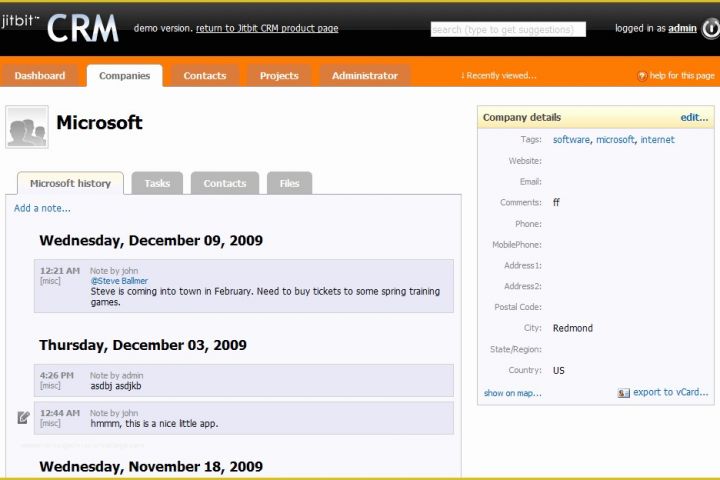Image resolution: width=720 pixels, height=480 pixels.
Task: Open the show on map link
Action: click(x=512, y=393)
